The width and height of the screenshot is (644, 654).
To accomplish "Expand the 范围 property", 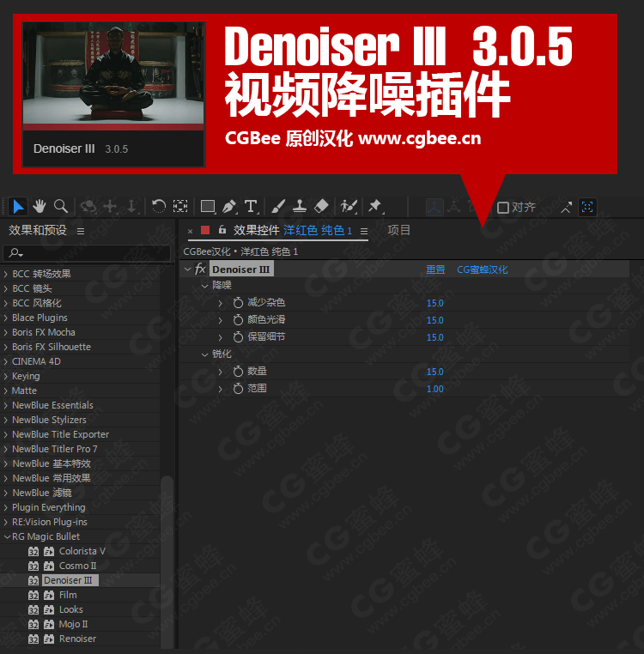I will [221, 389].
